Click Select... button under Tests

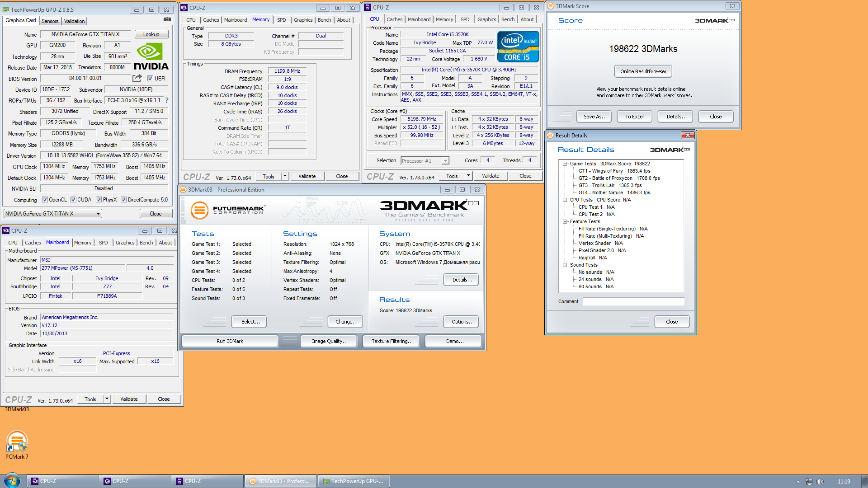pyautogui.click(x=249, y=322)
